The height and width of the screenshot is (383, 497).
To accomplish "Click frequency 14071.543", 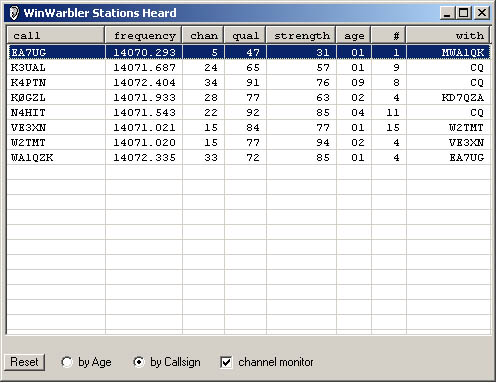I will pyautogui.click(x=144, y=113).
